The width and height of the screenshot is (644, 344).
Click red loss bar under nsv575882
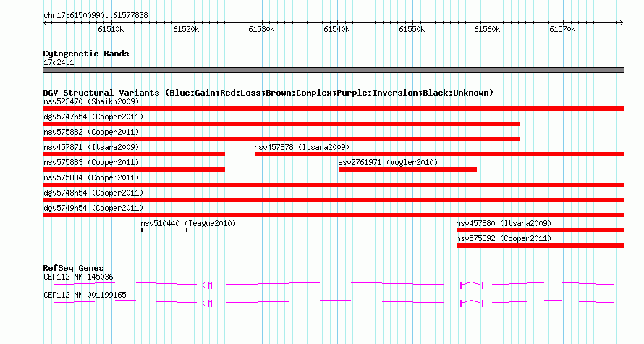click(x=281, y=139)
